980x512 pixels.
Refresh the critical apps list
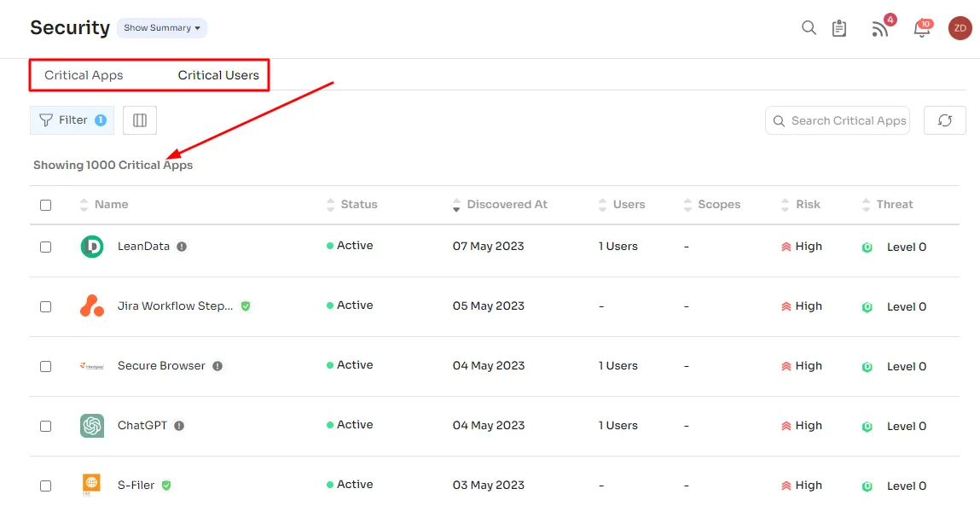944,120
